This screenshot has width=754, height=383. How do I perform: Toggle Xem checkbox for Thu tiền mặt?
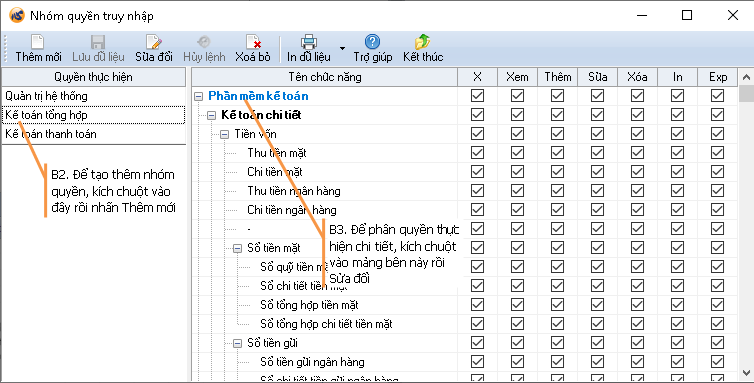point(517,153)
